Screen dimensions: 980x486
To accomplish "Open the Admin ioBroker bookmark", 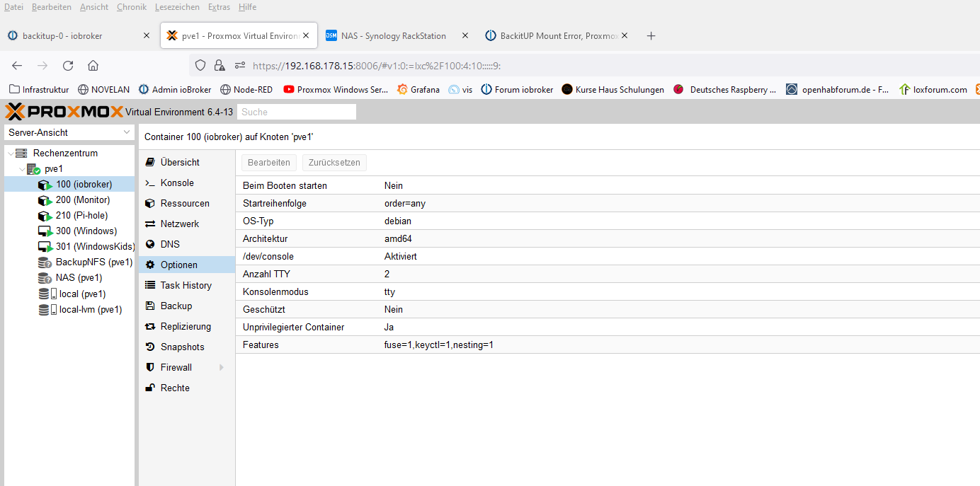I will pos(175,90).
